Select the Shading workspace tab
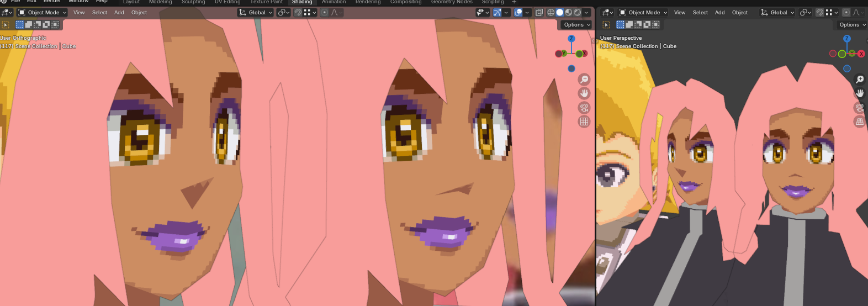The width and height of the screenshot is (868, 306). point(302,2)
